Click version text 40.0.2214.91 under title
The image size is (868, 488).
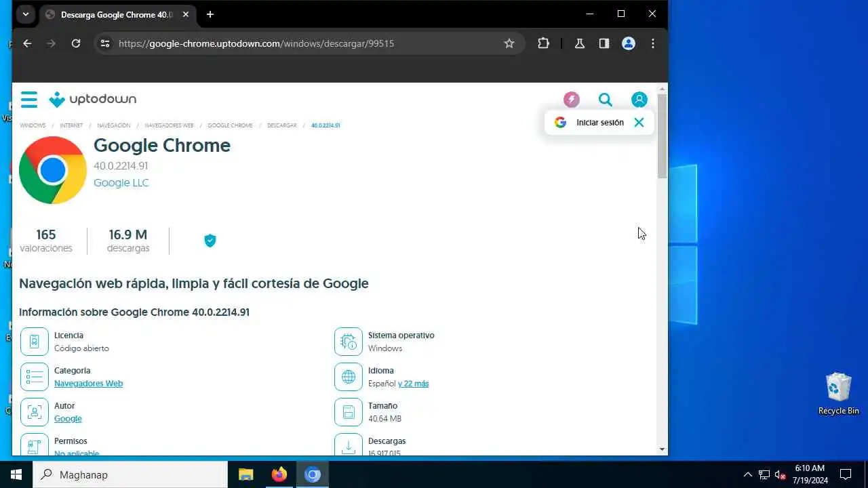pyautogui.click(x=121, y=166)
